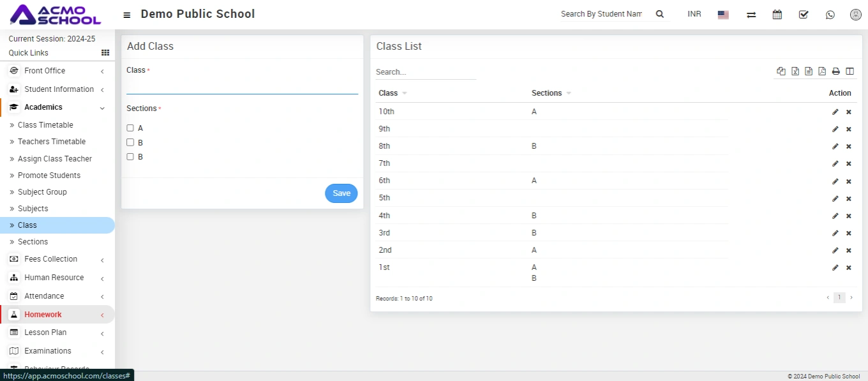Sort the list by Class column header
Screen dimensions: 868x381
click(x=389, y=93)
